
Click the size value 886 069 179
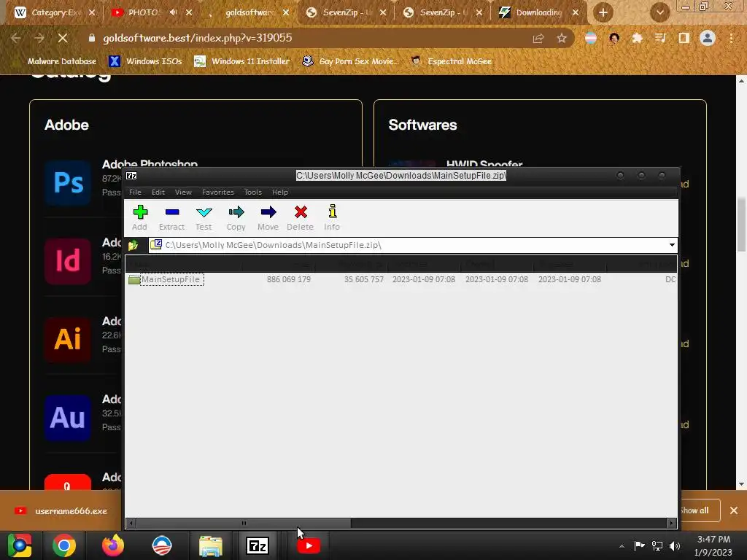289,279
